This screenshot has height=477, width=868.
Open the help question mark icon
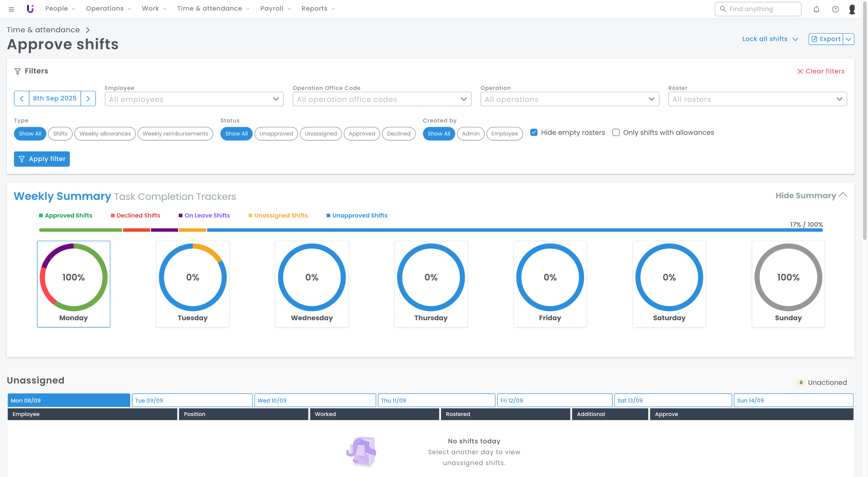[835, 9]
